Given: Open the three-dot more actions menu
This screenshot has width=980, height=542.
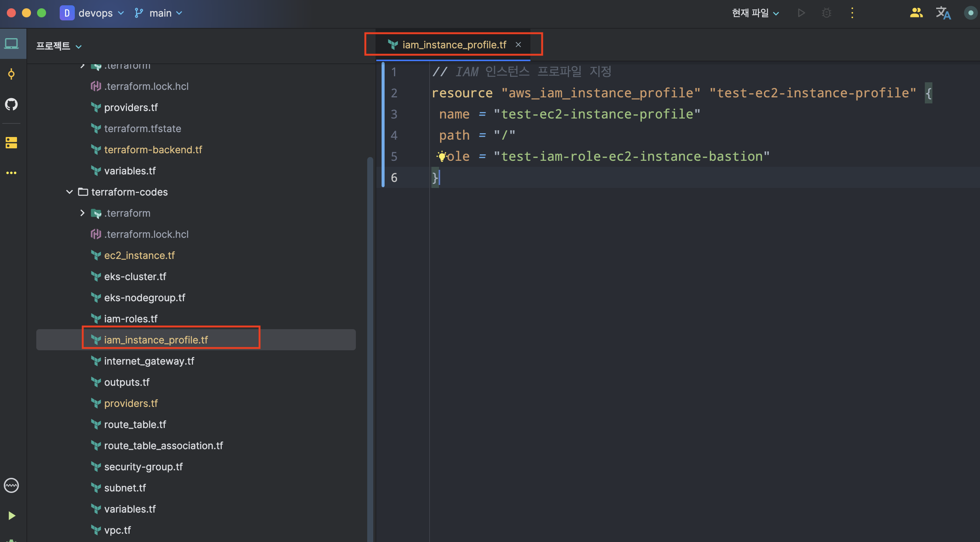Looking at the screenshot, I should click(x=852, y=13).
